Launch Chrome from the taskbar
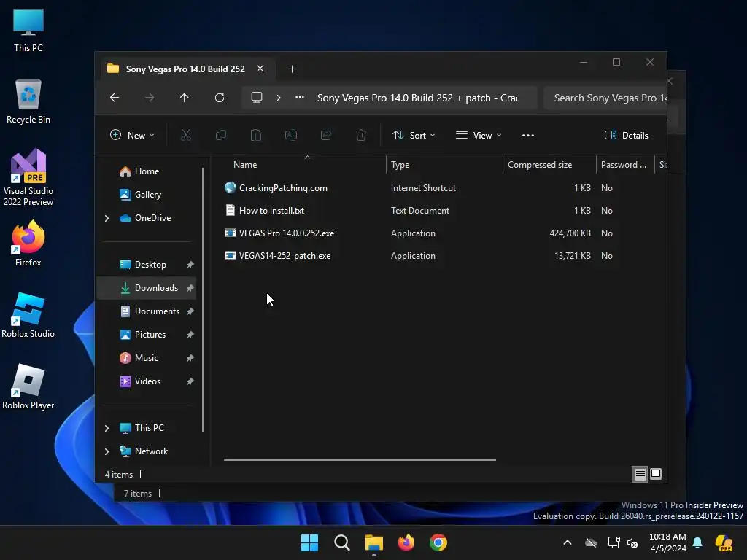Viewport: 747px width, 560px height. [x=438, y=542]
